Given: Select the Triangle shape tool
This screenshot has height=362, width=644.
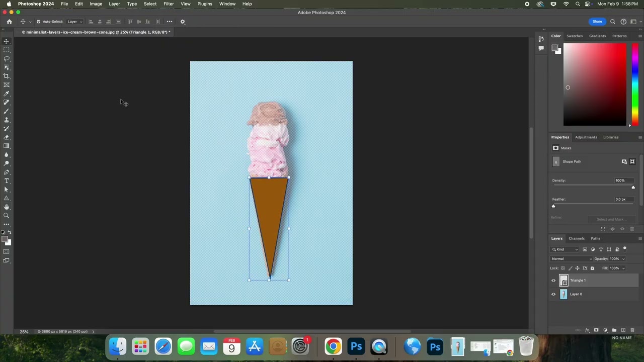Looking at the screenshot, I should pyautogui.click(x=7, y=198).
